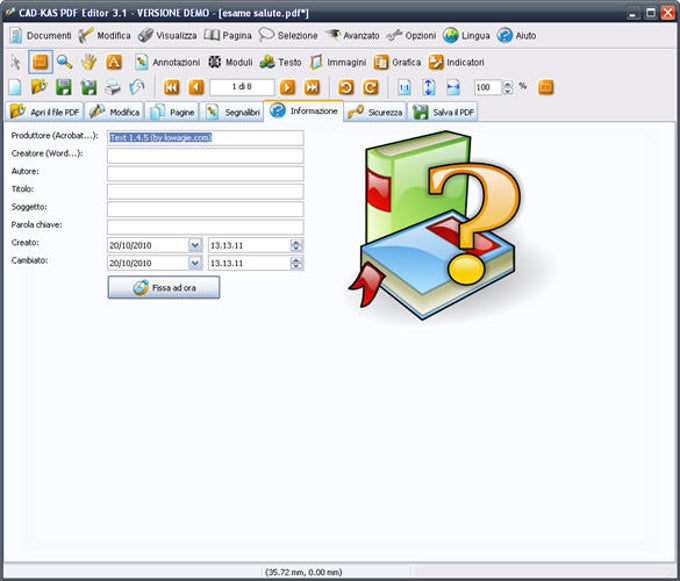
Task: Switch to the Apri il file PDF tab
Action: [44, 112]
